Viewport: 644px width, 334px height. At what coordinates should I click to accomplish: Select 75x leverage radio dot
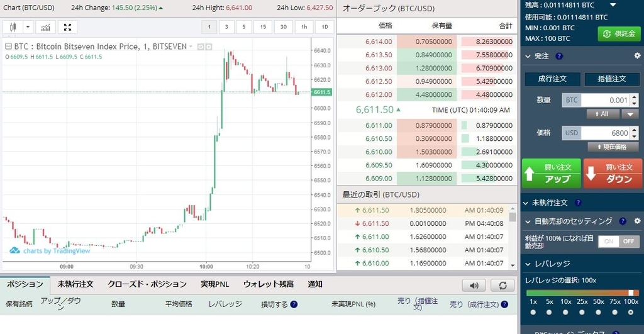pos(615,312)
